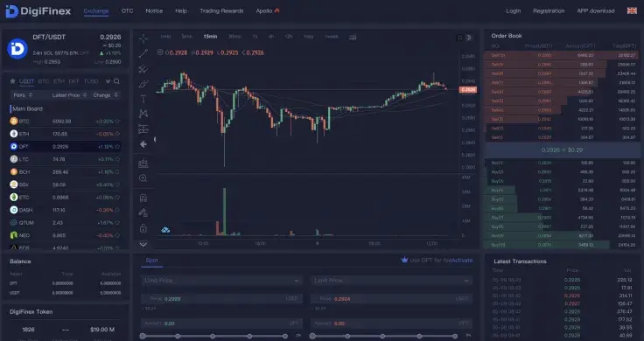Toggle the lock all drawings icon
This screenshot has height=341, width=644.
click(143, 227)
